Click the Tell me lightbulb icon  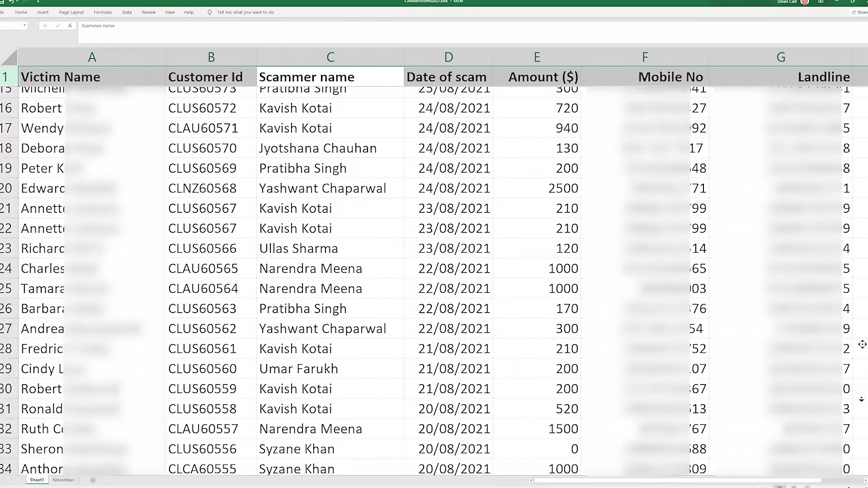[x=210, y=12]
